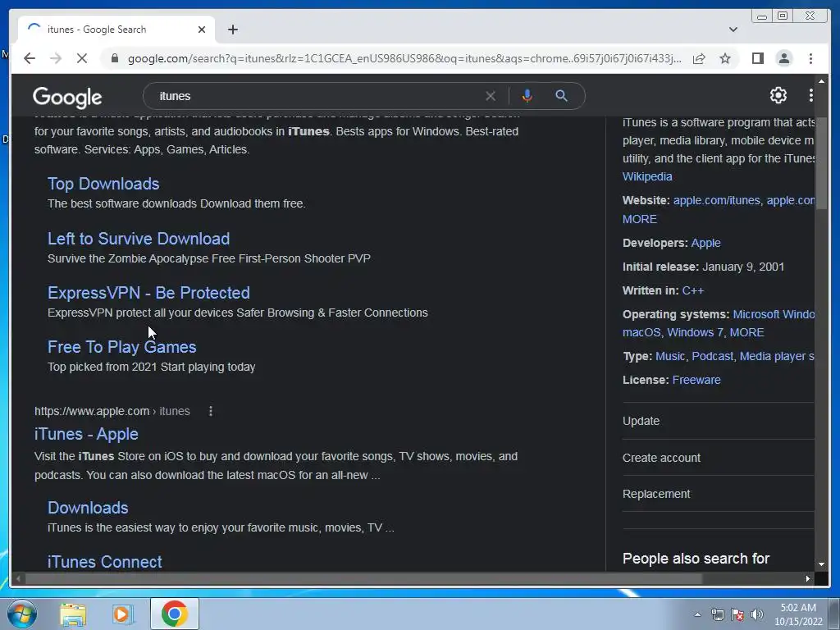Expand the Replacement section
The image size is (840, 630).
click(x=718, y=494)
